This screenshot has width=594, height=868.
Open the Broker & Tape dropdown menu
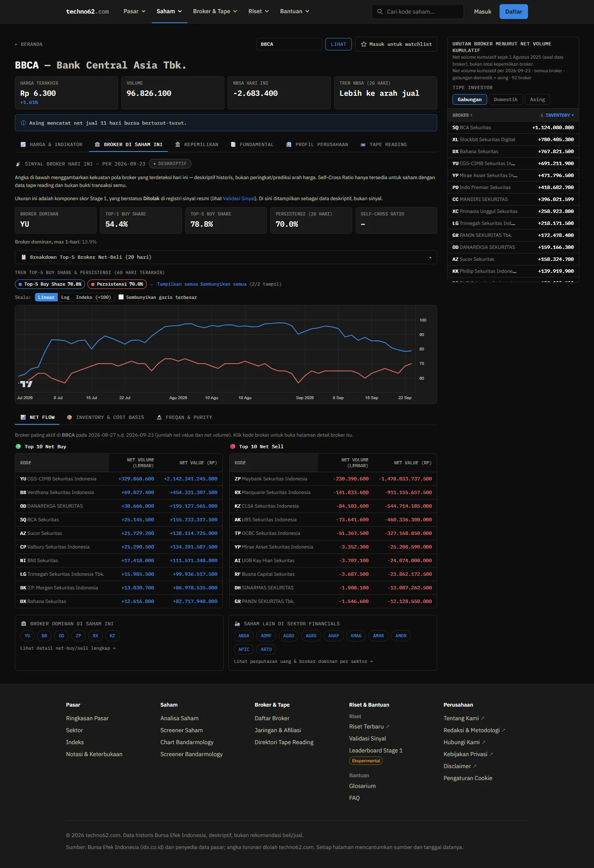215,12
